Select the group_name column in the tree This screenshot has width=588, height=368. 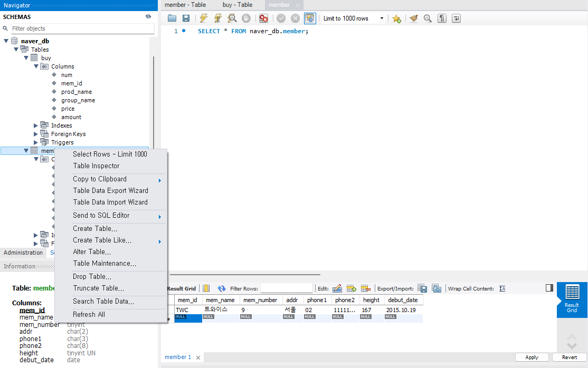tap(78, 100)
